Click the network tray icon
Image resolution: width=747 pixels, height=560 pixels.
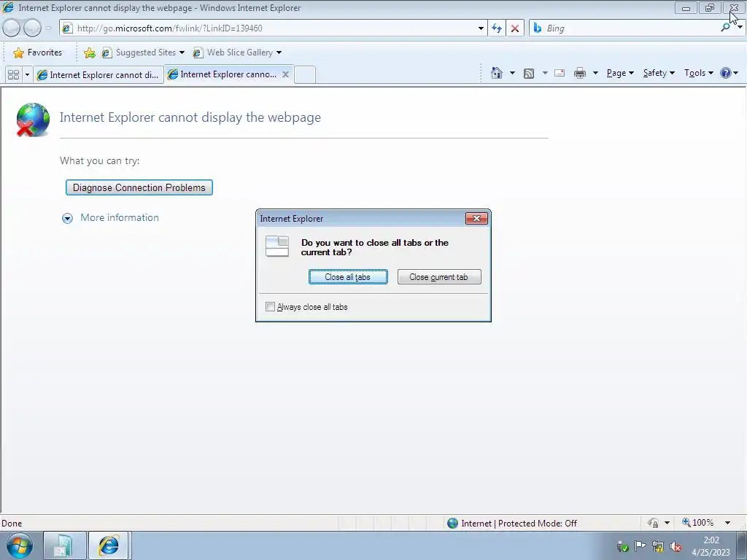tap(658, 547)
